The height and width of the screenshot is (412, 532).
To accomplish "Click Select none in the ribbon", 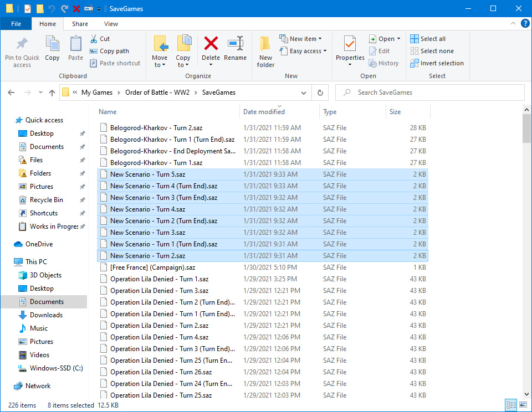I will (x=432, y=51).
